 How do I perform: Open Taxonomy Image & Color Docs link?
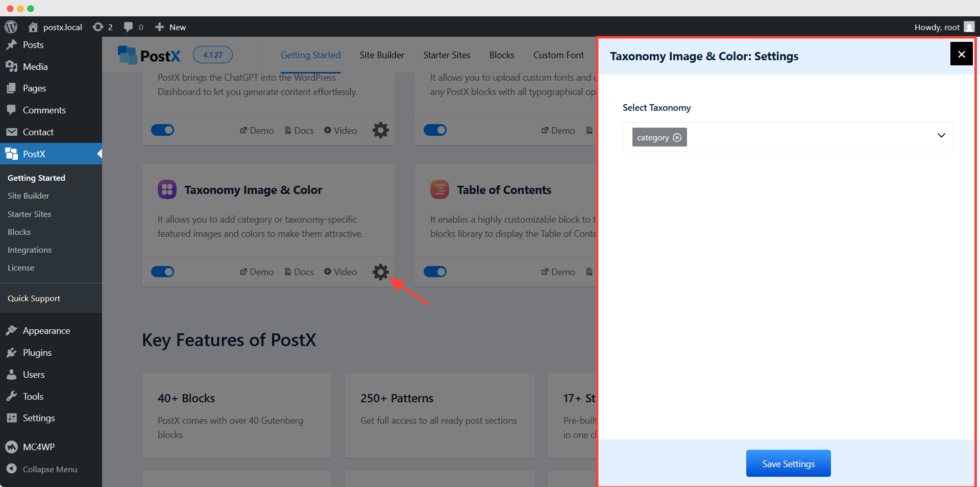point(299,272)
